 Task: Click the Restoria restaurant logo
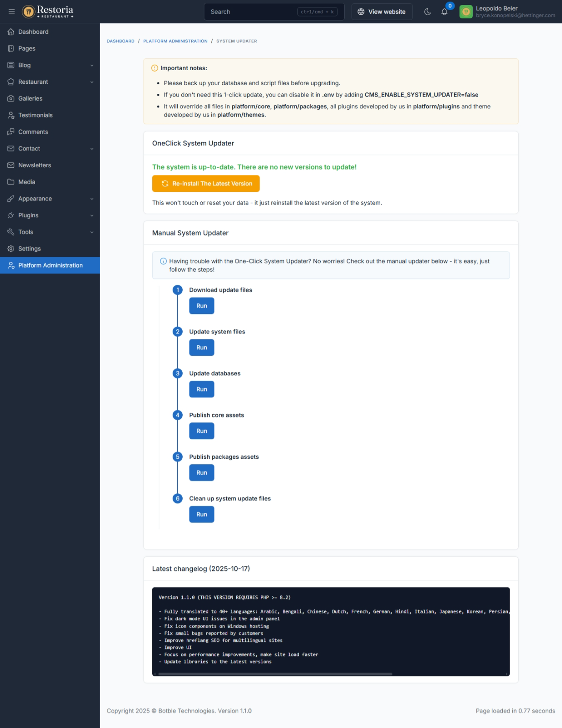[x=48, y=11]
